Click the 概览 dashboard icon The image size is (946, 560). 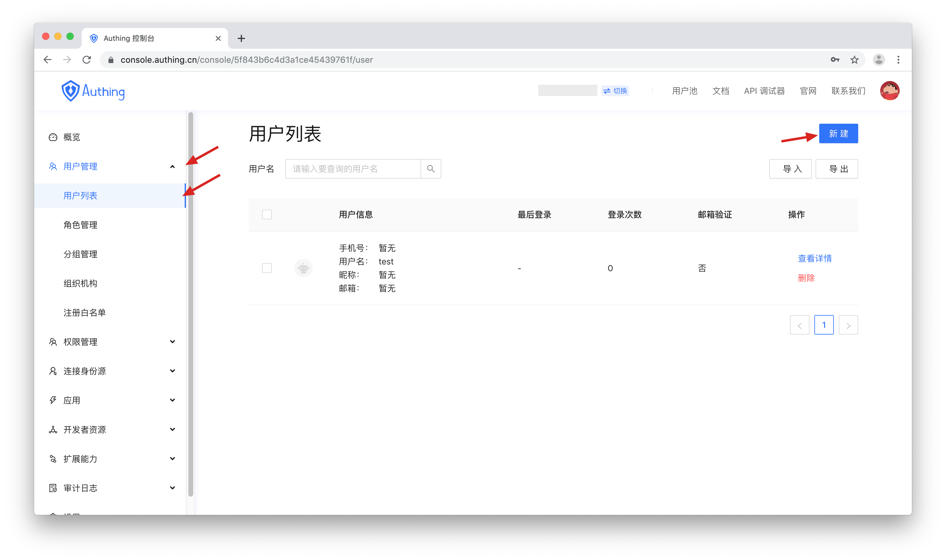53,137
